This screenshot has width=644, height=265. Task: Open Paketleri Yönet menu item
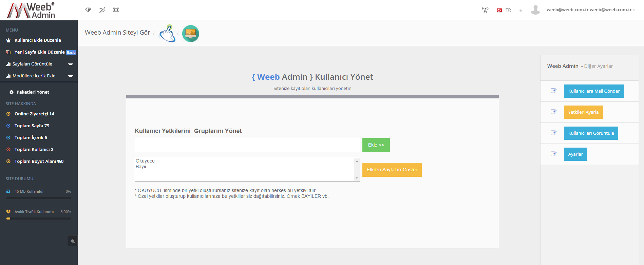tap(33, 92)
